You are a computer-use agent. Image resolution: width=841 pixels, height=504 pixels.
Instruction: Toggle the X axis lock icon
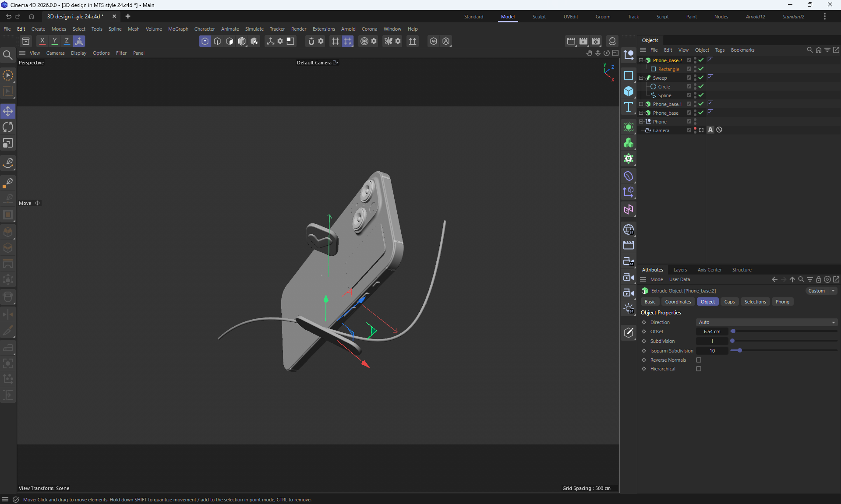(42, 41)
